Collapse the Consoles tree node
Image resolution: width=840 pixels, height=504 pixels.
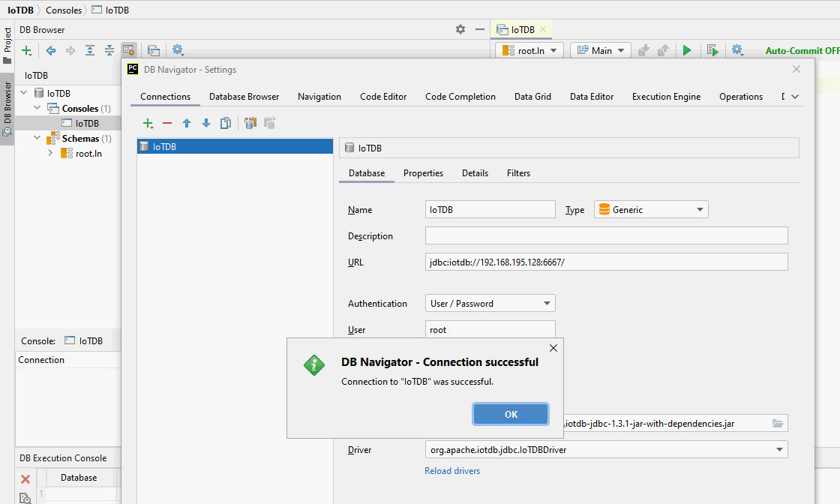tap(37, 108)
